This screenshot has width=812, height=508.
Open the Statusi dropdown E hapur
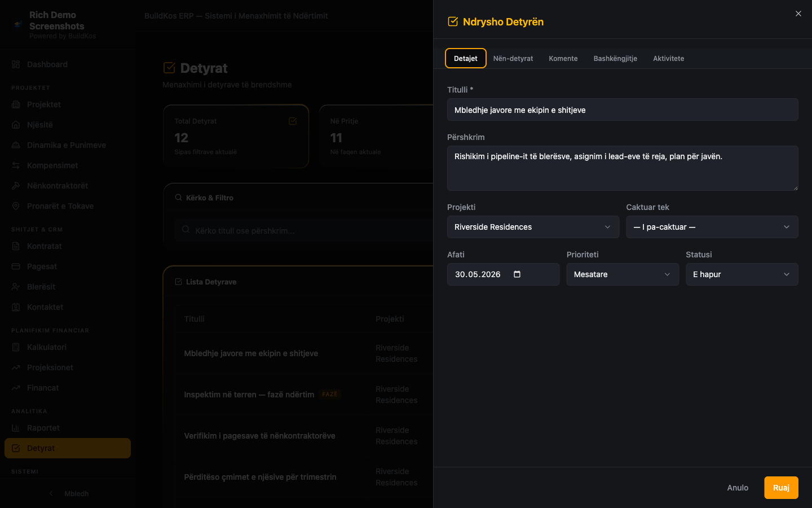click(742, 274)
